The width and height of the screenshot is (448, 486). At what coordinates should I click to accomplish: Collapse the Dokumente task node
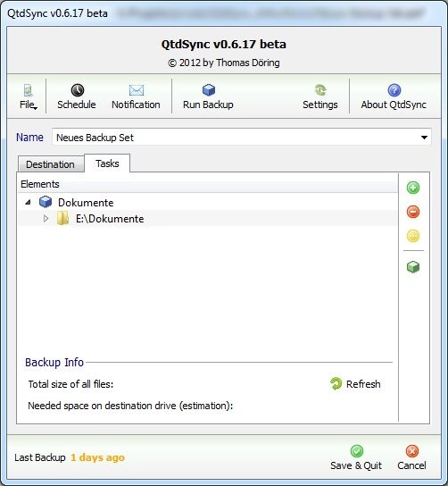(x=29, y=203)
